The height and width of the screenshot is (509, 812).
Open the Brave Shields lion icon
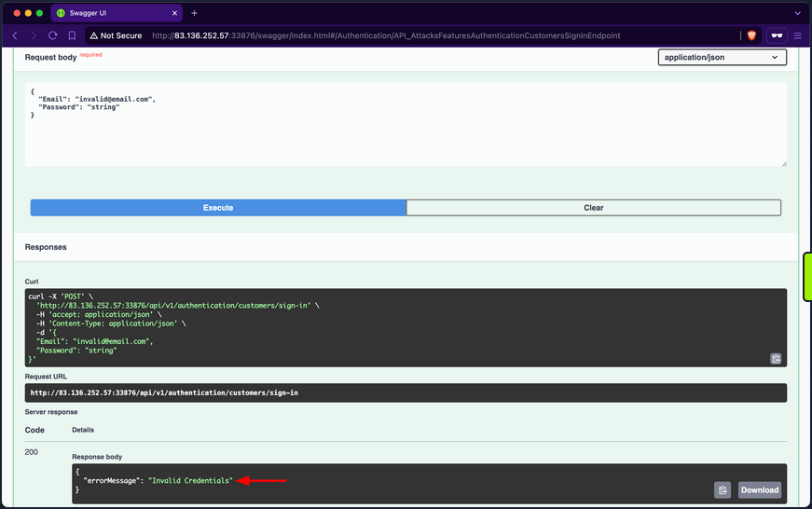tap(751, 35)
